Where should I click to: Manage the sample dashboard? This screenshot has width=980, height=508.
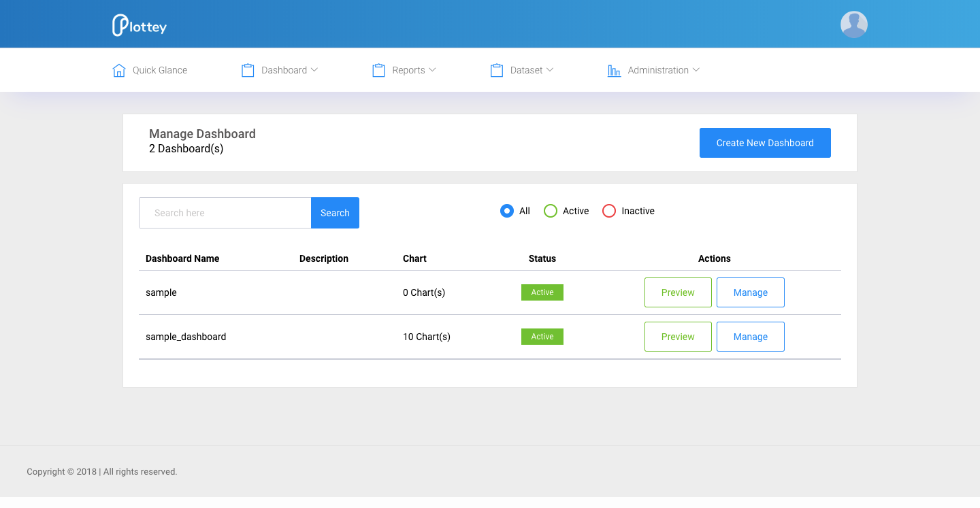tap(750, 292)
